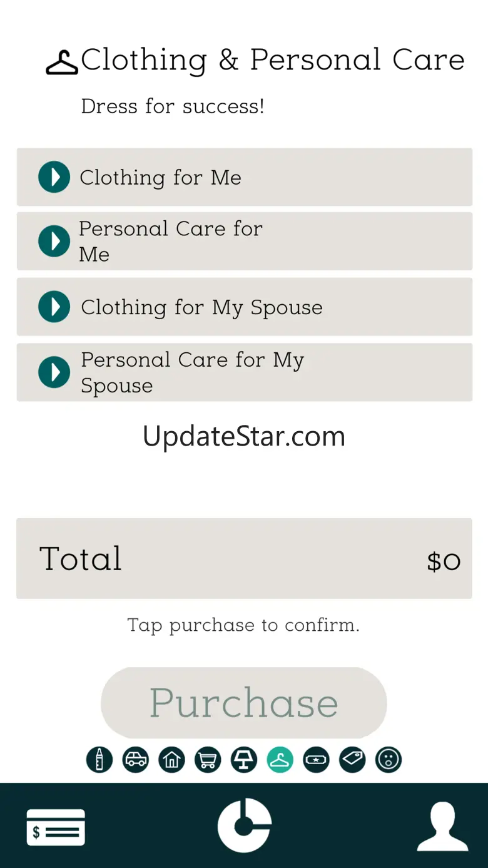Select the house category icon

(x=171, y=760)
